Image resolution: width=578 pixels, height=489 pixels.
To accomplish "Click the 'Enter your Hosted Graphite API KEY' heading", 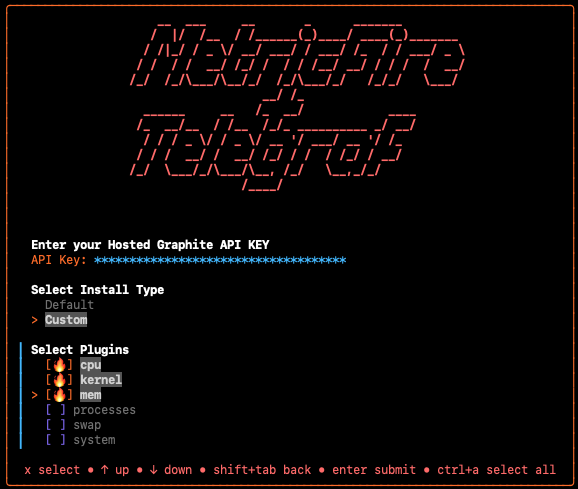I will (150, 245).
